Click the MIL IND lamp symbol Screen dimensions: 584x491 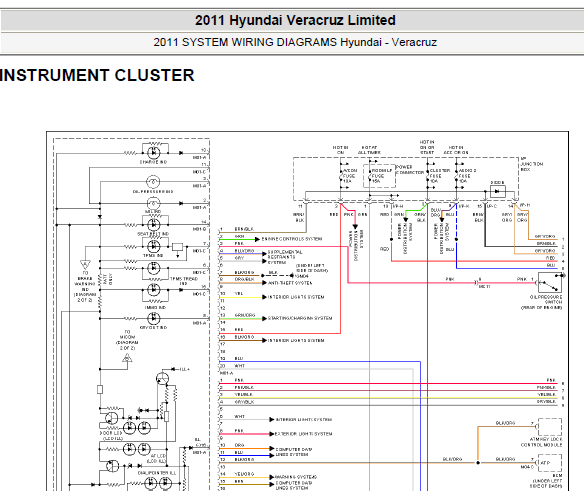pos(153,203)
